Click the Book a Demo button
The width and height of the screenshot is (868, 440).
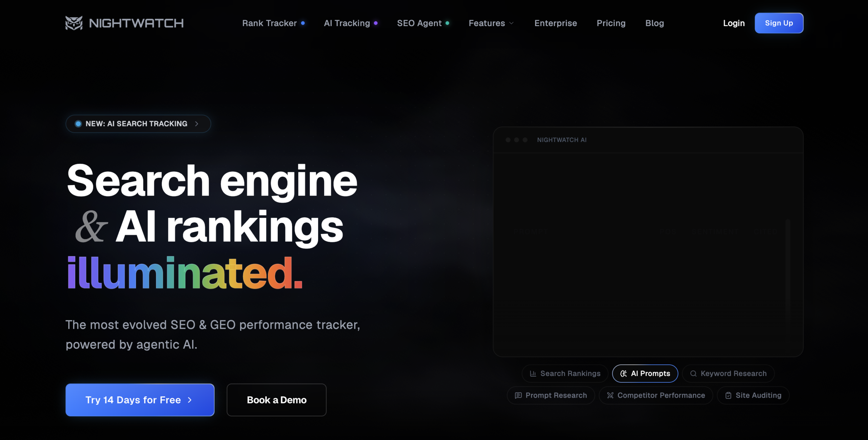pyautogui.click(x=277, y=400)
